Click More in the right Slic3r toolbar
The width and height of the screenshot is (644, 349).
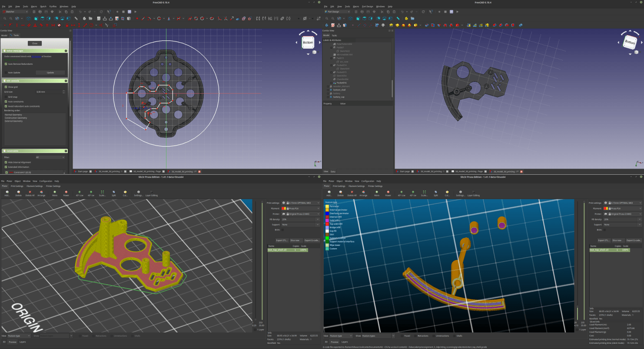point(377,193)
